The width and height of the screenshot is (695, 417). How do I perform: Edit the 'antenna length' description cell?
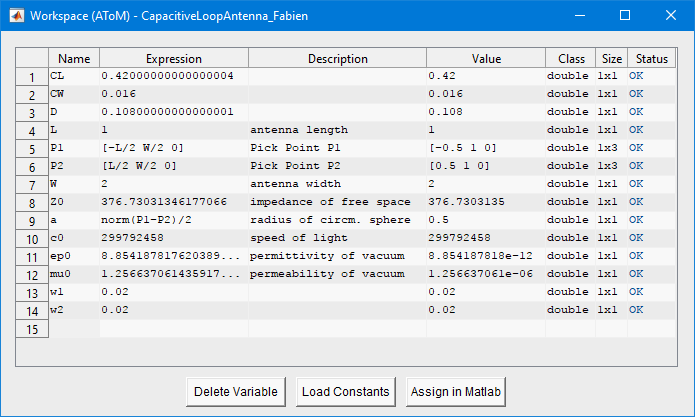pyautogui.click(x=338, y=130)
